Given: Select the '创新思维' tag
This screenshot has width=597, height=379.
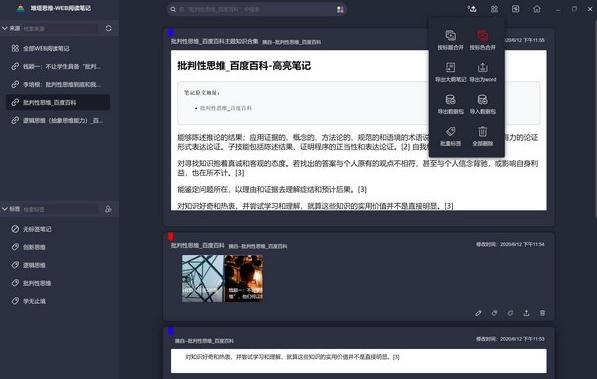Looking at the screenshot, I should [58, 247].
